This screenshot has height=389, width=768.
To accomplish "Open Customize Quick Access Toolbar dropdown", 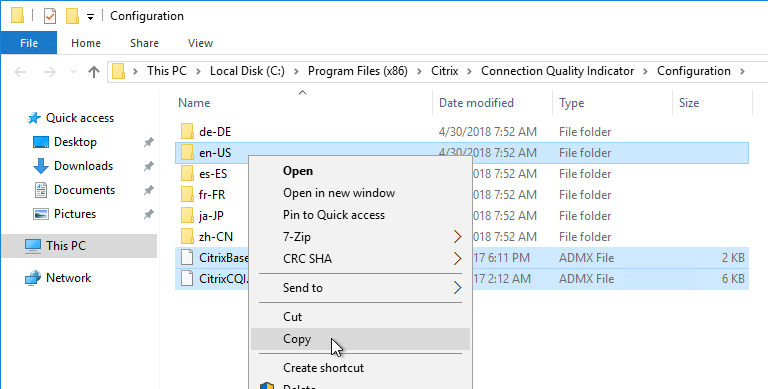I will (90, 17).
